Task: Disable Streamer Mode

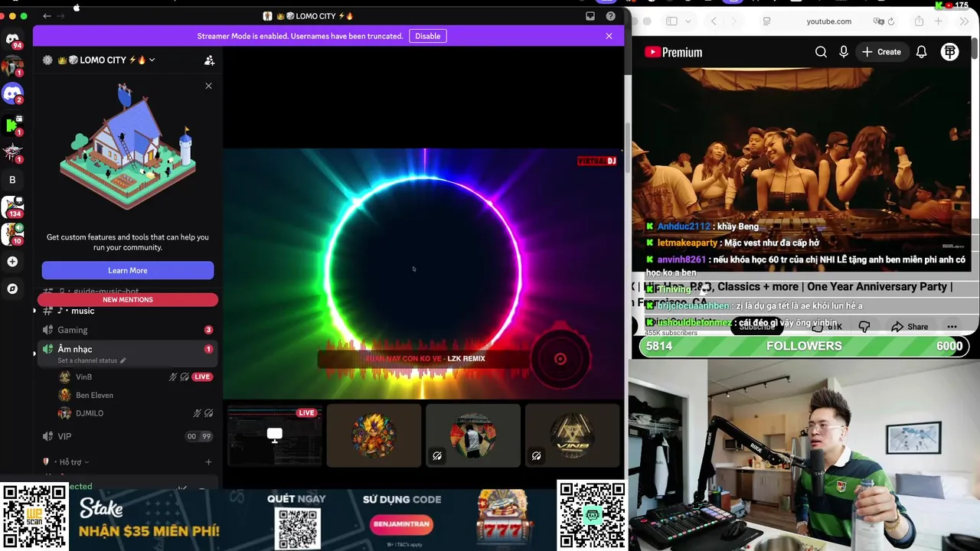Action: point(427,36)
